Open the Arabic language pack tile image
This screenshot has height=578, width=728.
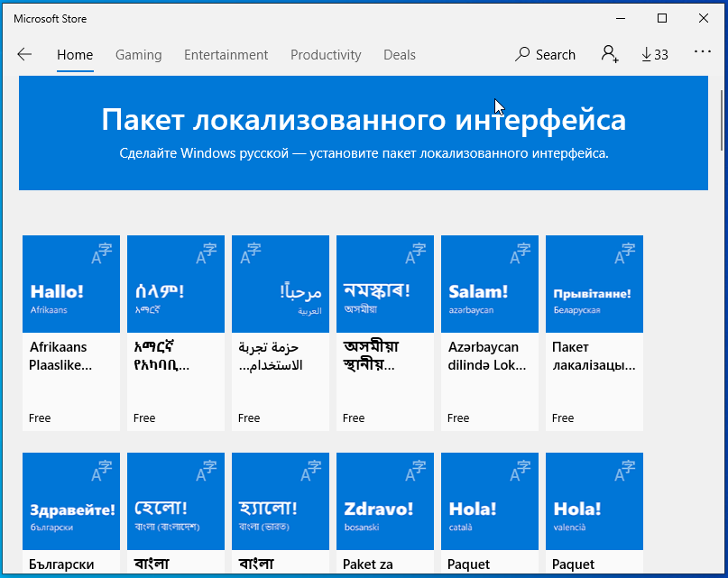point(281,284)
